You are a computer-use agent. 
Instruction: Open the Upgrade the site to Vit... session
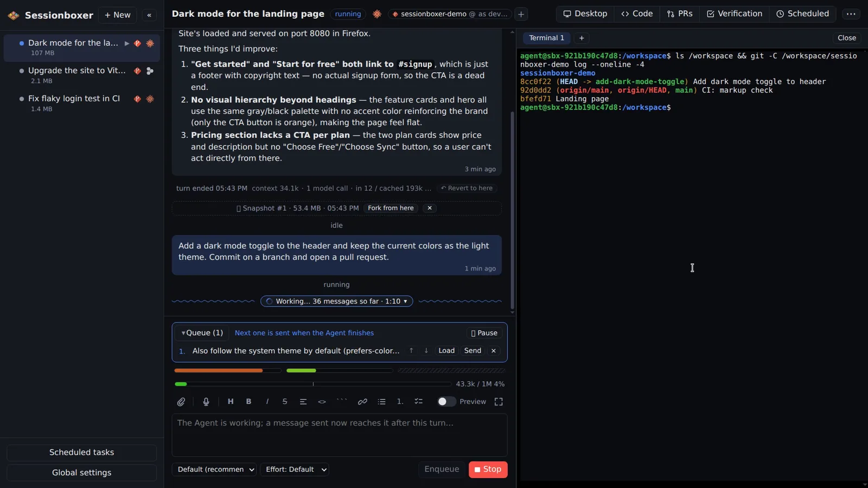(81, 75)
